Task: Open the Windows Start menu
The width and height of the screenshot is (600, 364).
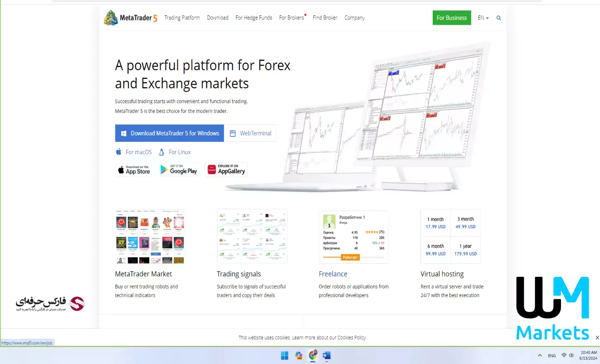Action: (x=285, y=356)
